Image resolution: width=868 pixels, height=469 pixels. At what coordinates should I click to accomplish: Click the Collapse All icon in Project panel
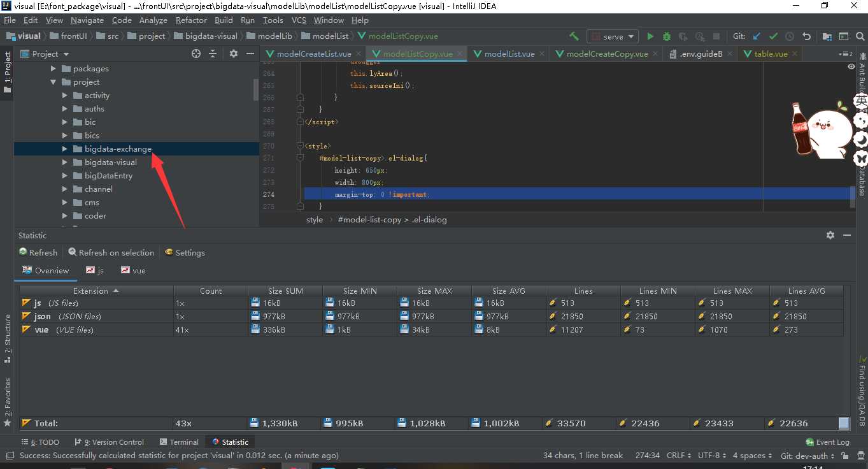click(x=213, y=54)
